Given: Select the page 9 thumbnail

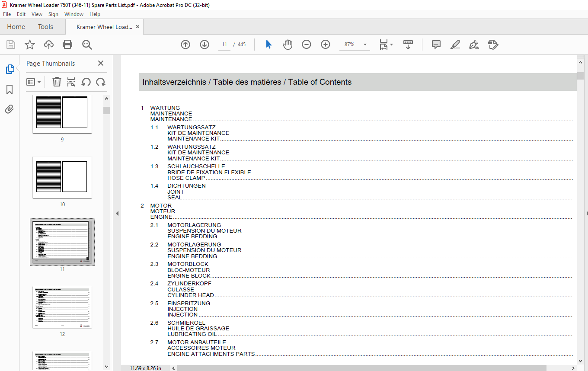Looking at the screenshot, I should coord(62,114).
